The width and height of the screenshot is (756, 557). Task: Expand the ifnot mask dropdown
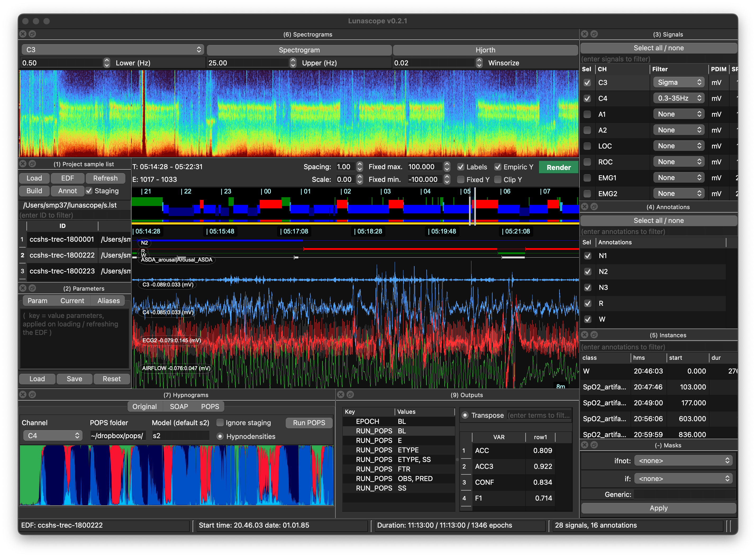(684, 461)
